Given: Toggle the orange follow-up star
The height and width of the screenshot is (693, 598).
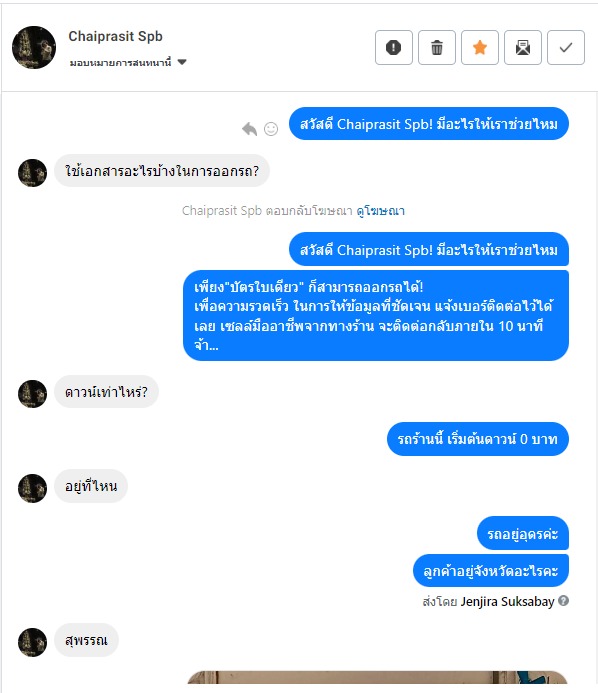Looking at the screenshot, I should point(480,47).
